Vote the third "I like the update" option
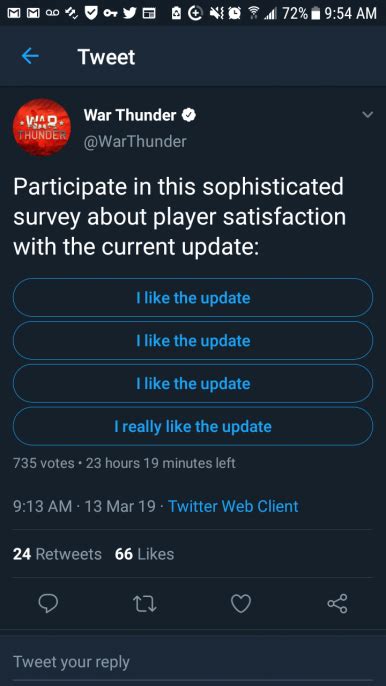The width and height of the screenshot is (386, 686). pyautogui.click(x=193, y=383)
